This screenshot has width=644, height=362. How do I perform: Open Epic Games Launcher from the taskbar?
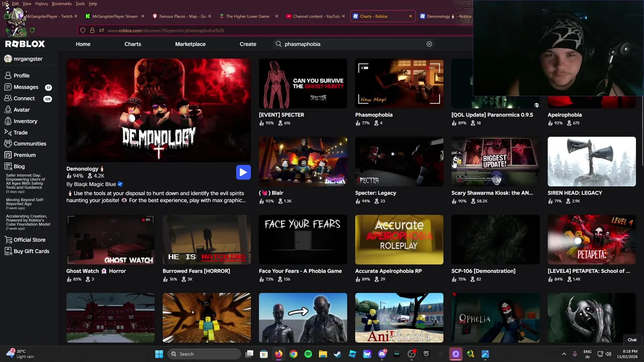(426, 354)
